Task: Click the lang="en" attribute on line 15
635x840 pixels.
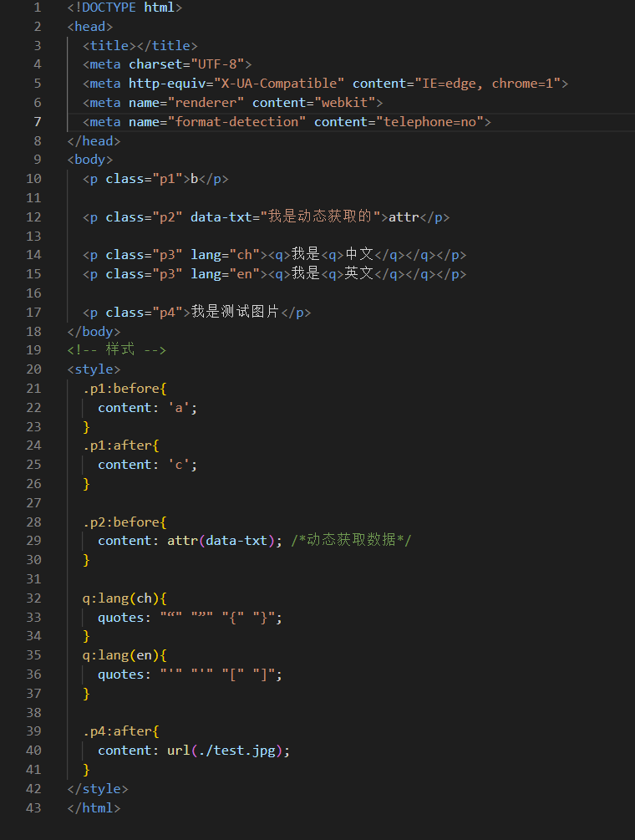Action: point(225,274)
